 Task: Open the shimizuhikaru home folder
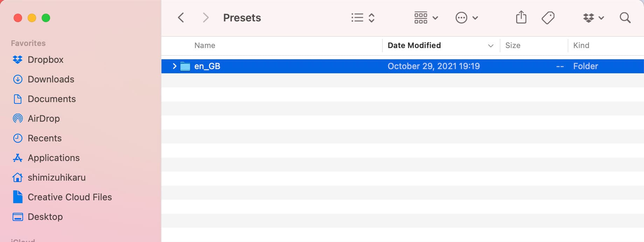click(56, 177)
